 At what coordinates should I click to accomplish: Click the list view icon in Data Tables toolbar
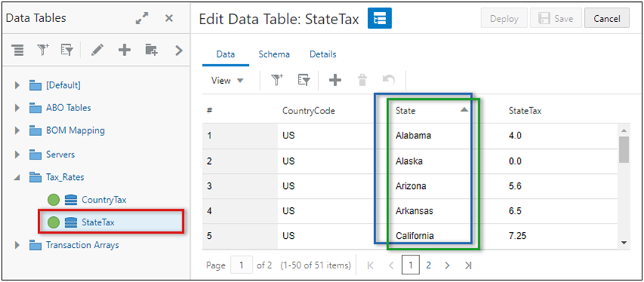(x=17, y=50)
